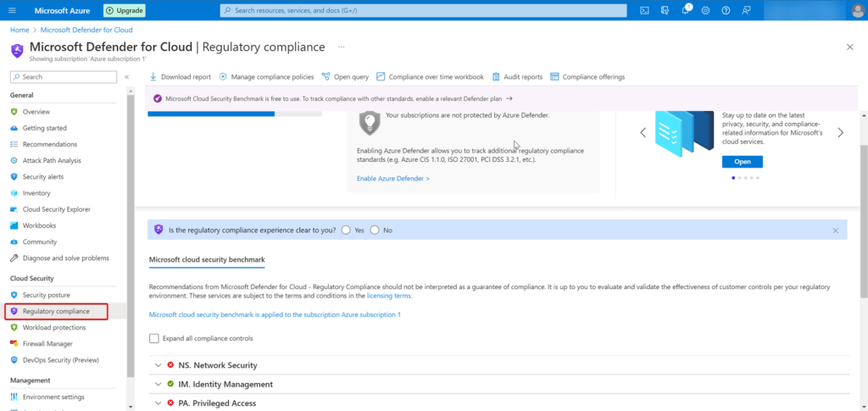Click the Microsoft Defender for Cloud breadcrumb
Viewport: 868px width, 411px height.
pyautogui.click(x=86, y=30)
